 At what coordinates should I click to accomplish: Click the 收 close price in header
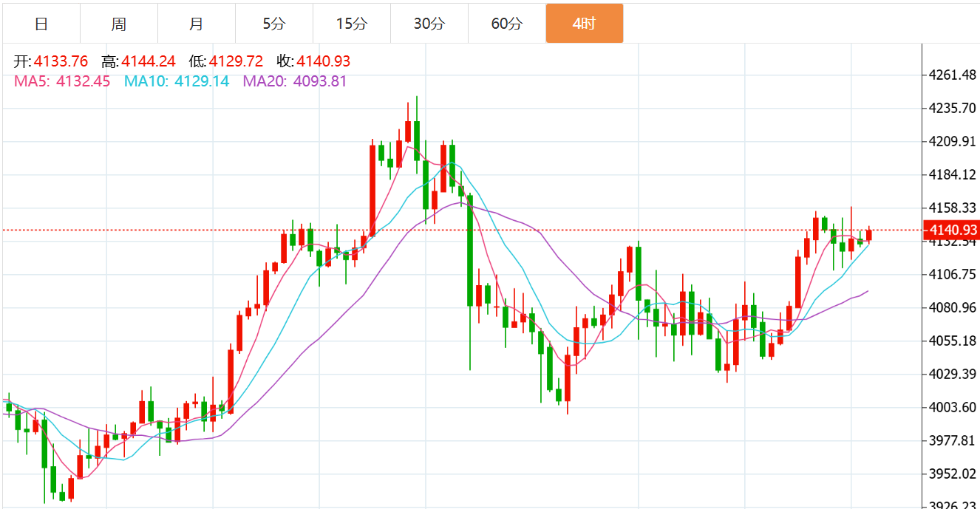[x=323, y=61]
